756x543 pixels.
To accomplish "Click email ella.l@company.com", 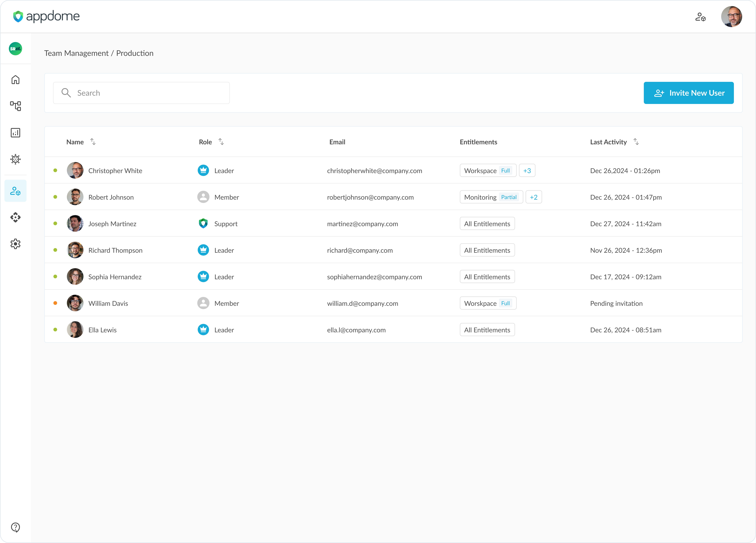I will (356, 330).
